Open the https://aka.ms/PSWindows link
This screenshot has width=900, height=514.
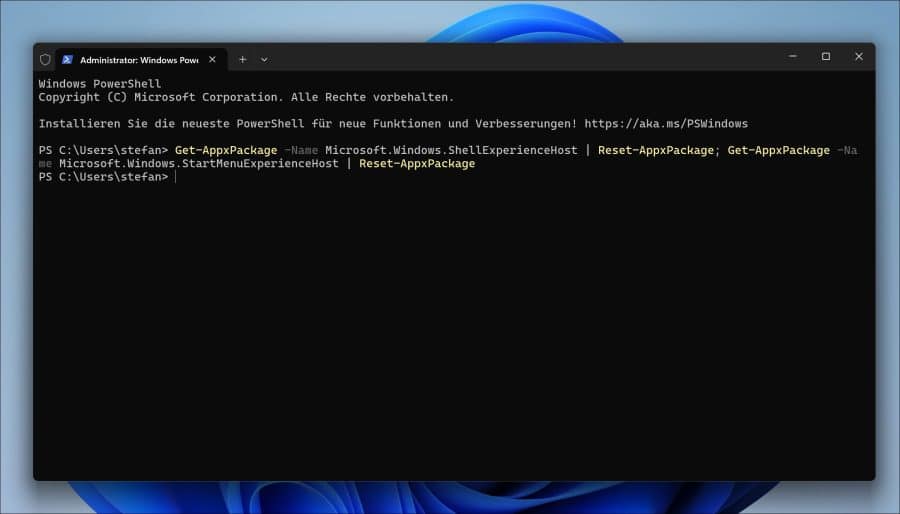pos(666,123)
